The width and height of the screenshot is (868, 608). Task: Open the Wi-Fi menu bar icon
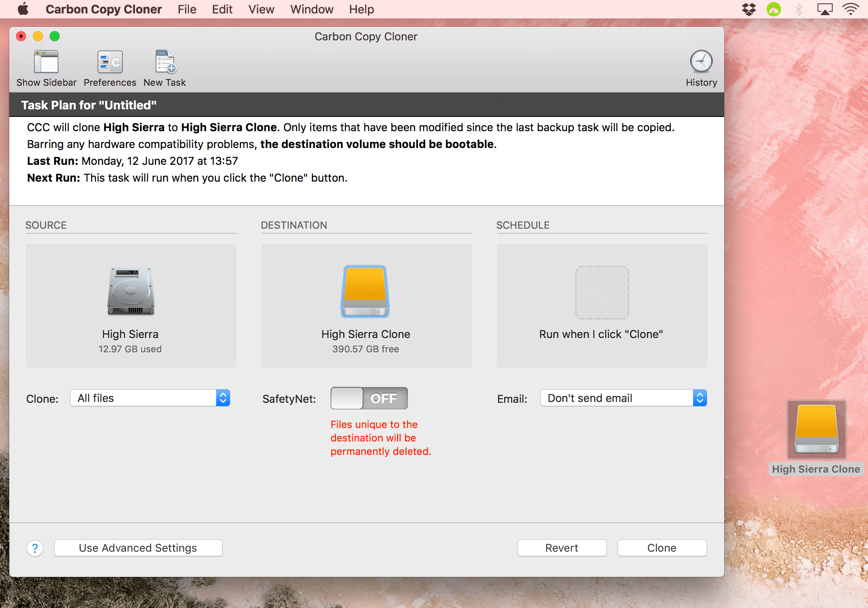pyautogui.click(x=850, y=9)
